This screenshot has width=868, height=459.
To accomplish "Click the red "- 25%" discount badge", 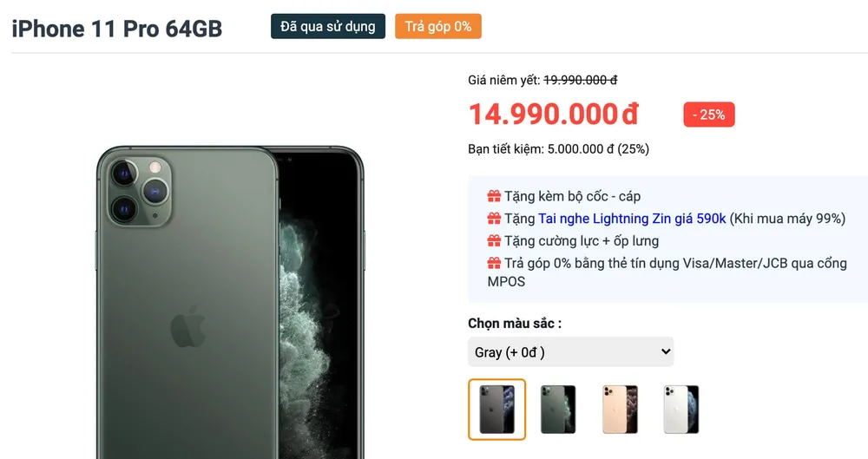I will point(709,115).
